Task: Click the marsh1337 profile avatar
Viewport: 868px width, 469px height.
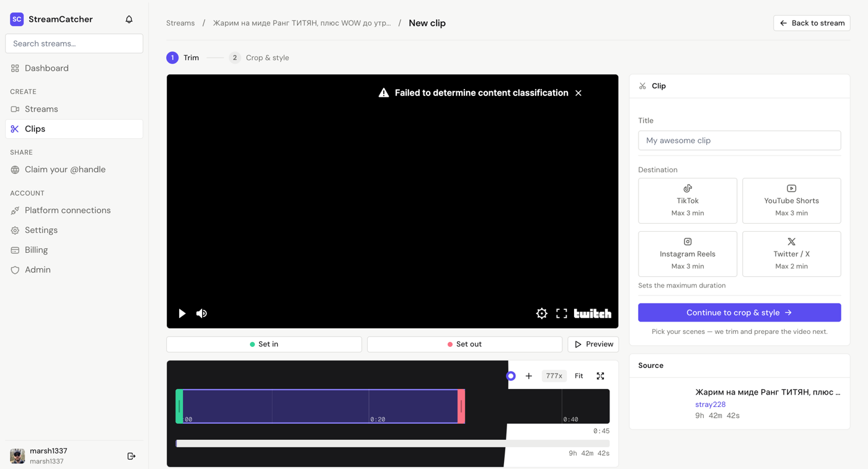Action: (17, 456)
